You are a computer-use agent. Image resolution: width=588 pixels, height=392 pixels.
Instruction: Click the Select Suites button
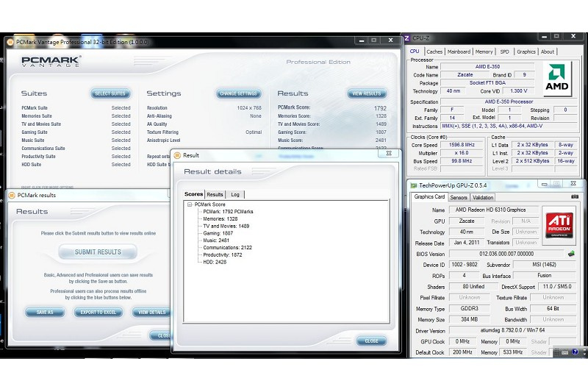(x=110, y=93)
